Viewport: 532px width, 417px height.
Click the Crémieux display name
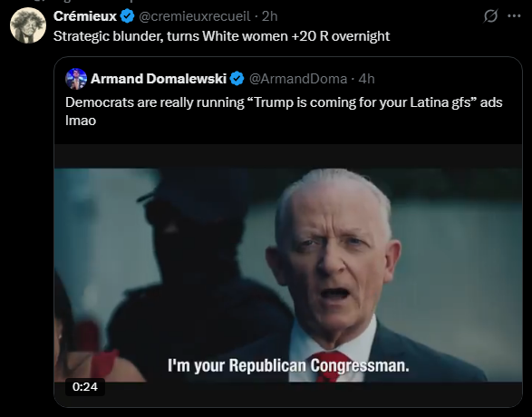tap(85, 16)
